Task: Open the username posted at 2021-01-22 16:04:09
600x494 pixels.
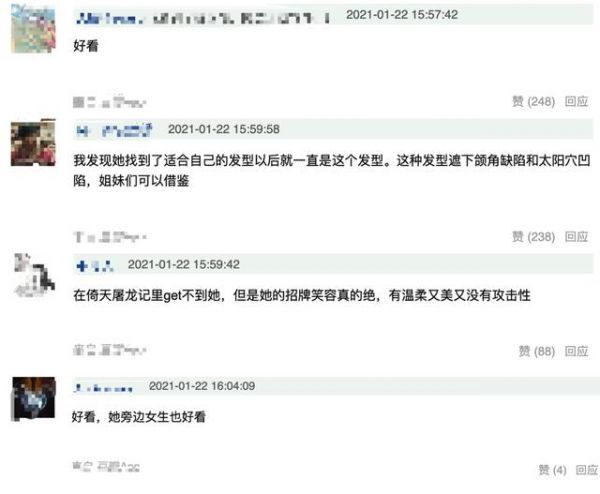Action: pyautogui.click(x=103, y=388)
